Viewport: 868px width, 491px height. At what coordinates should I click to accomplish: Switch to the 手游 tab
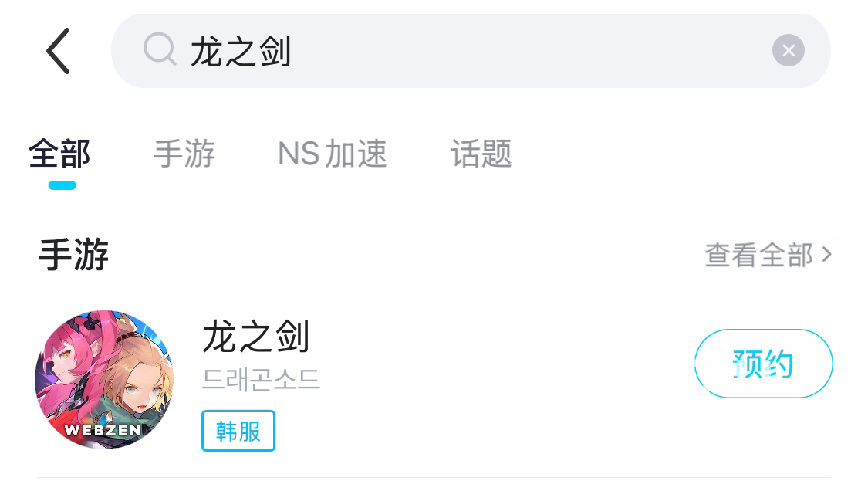[184, 154]
